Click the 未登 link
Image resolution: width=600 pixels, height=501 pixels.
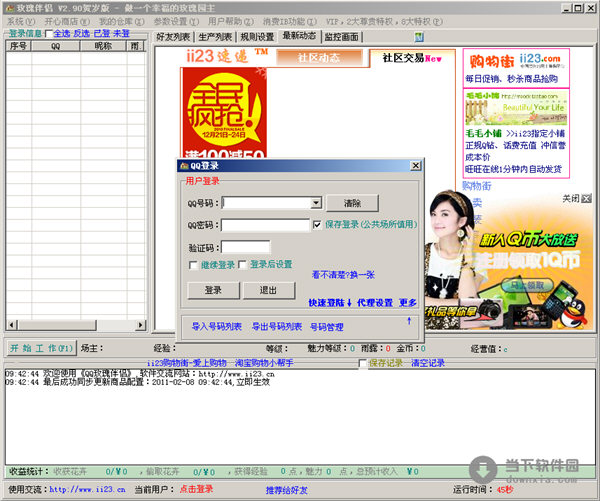(x=122, y=34)
